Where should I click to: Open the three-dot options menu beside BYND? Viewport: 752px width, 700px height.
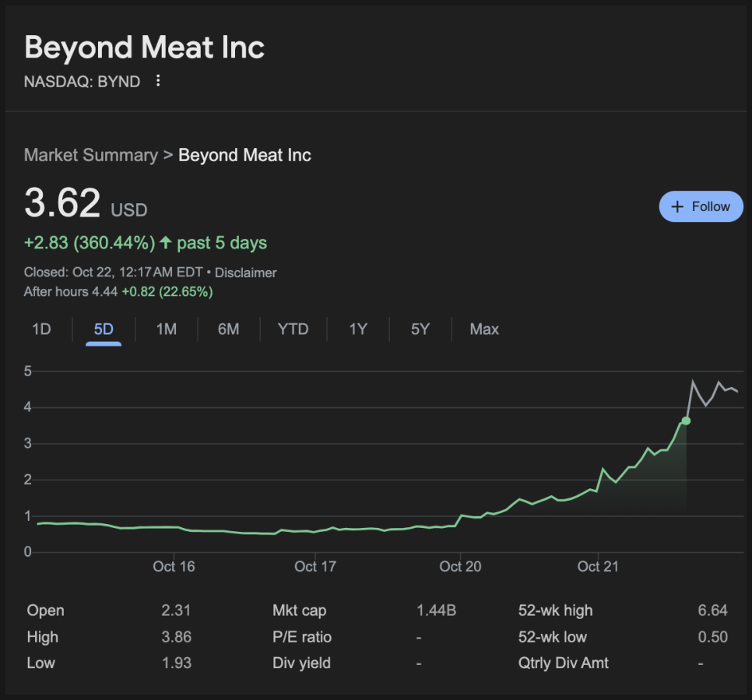point(158,80)
